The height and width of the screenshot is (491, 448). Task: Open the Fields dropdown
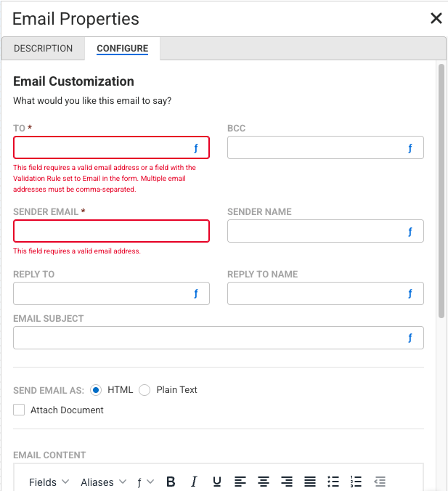point(49,482)
